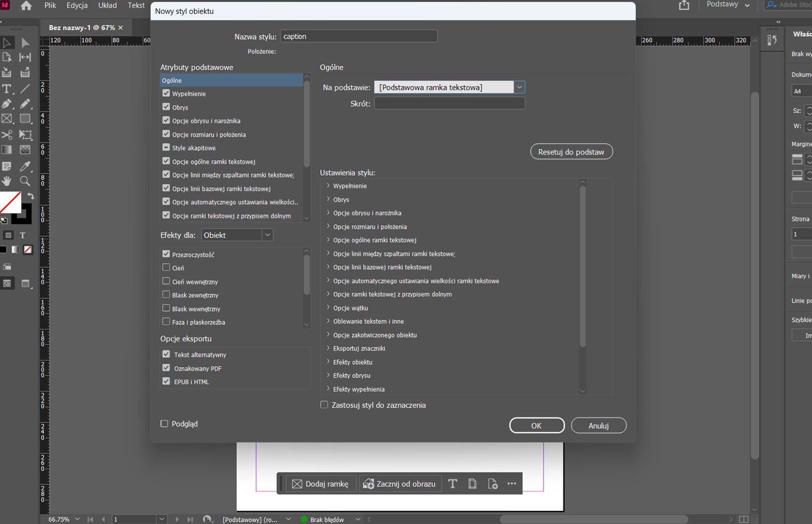Click the Type icon in contextual task bar

pyautogui.click(x=453, y=483)
